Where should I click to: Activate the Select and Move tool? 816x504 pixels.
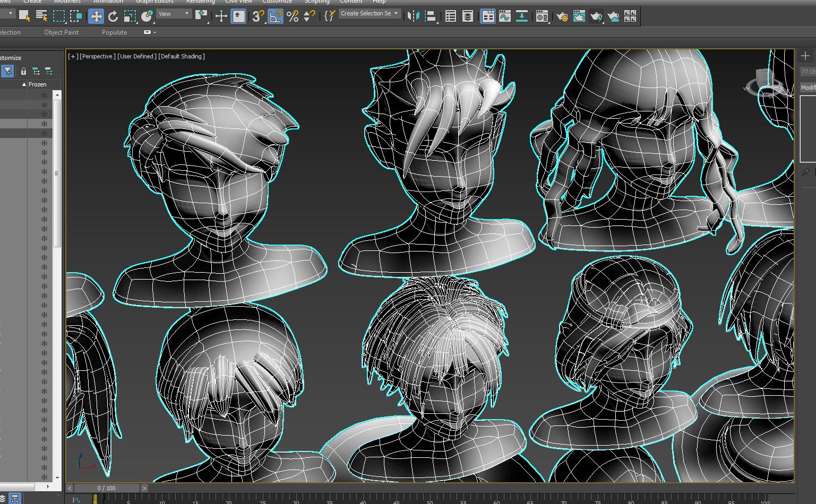point(96,16)
